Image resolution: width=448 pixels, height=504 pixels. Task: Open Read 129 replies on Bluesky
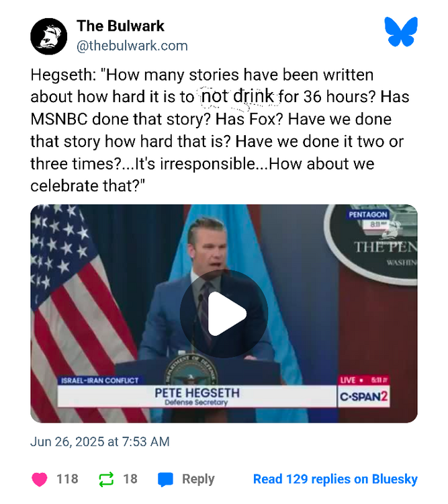click(x=335, y=479)
